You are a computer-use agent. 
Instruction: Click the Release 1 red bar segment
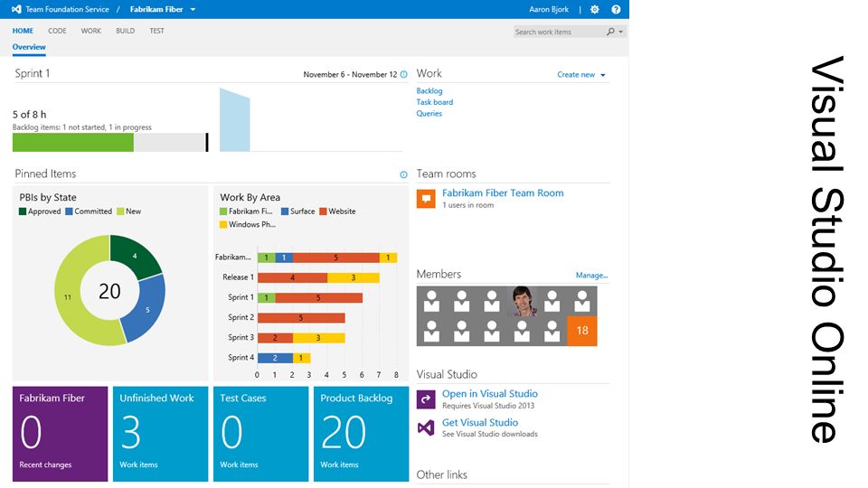(292, 277)
